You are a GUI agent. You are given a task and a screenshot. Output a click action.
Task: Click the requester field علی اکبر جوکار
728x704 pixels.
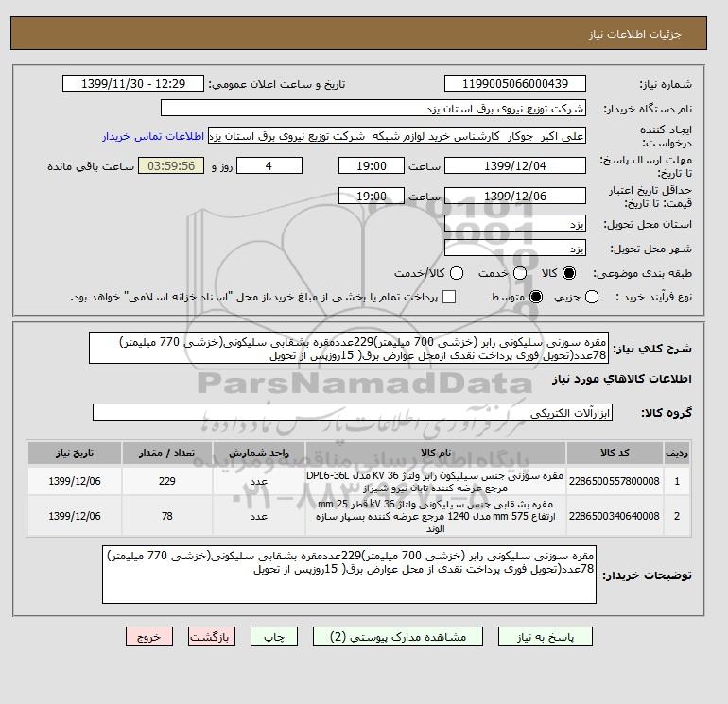397,136
